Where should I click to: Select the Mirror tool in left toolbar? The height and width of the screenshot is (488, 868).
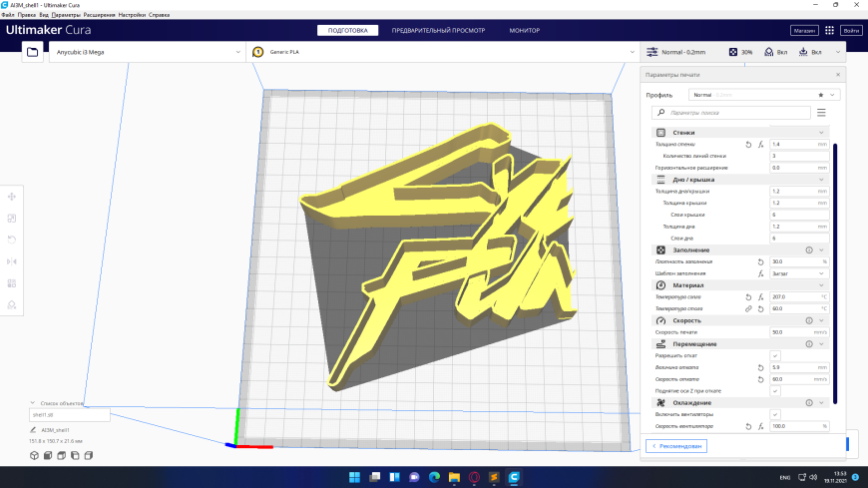(12, 261)
